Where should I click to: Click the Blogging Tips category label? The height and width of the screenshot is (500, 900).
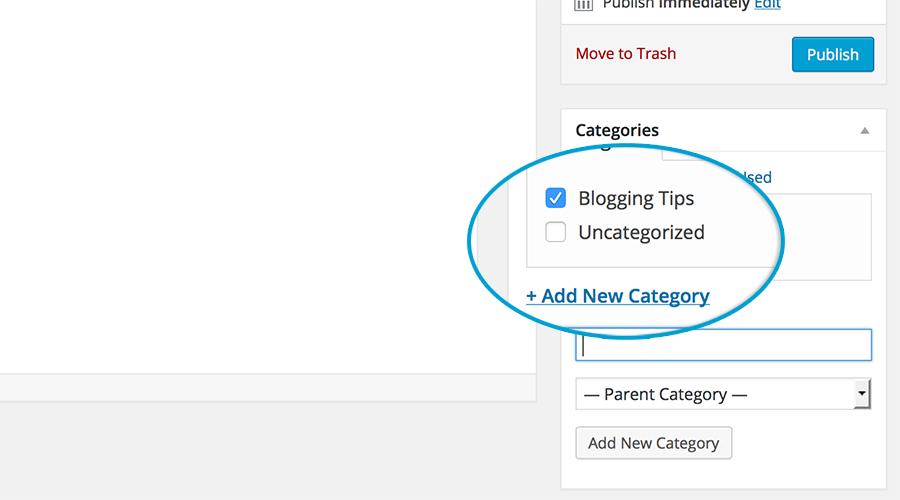tap(636, 199)
